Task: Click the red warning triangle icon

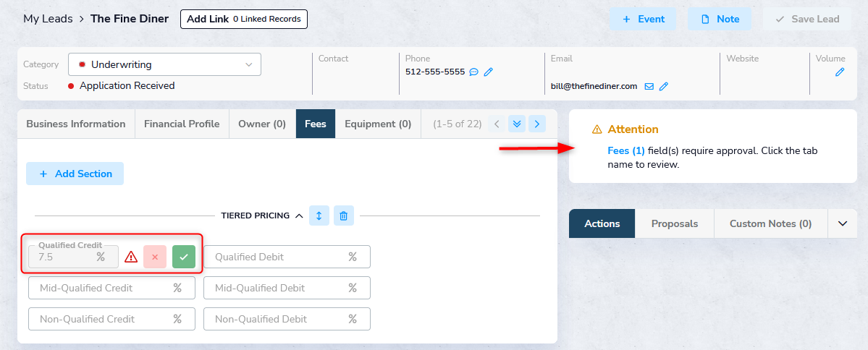Action: pyautogui.click(x=131, y=257)
